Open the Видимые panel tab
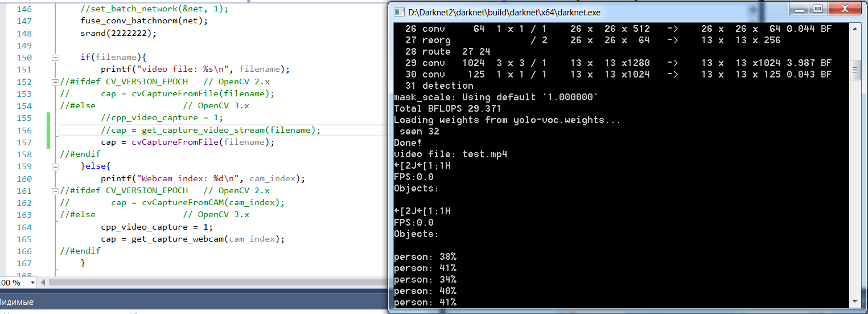868x314 pixels. (x=17, y=303)
